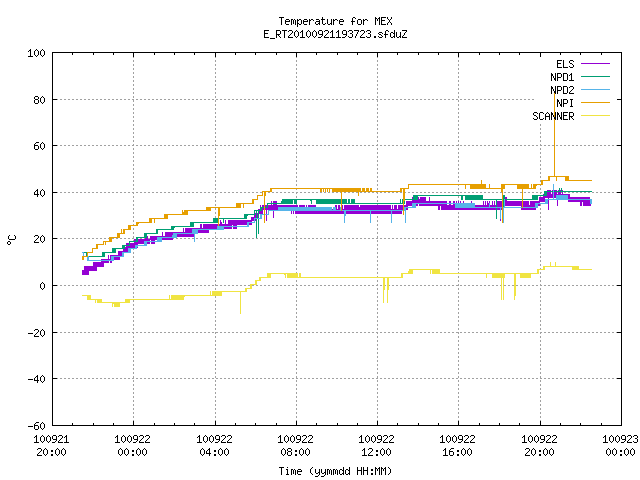The image size is (640, 480).
Task: Click the x-axis label 100922 08:00
Action: point(296,446)
